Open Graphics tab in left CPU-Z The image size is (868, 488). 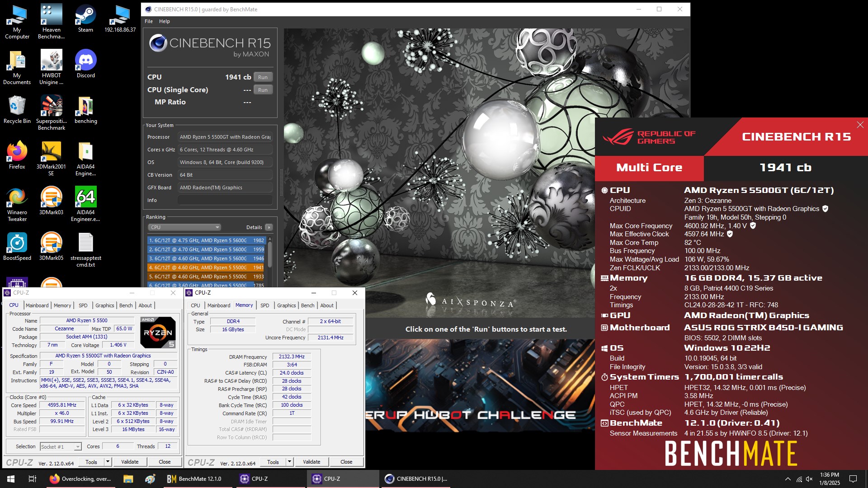click(x=104, y=305)
